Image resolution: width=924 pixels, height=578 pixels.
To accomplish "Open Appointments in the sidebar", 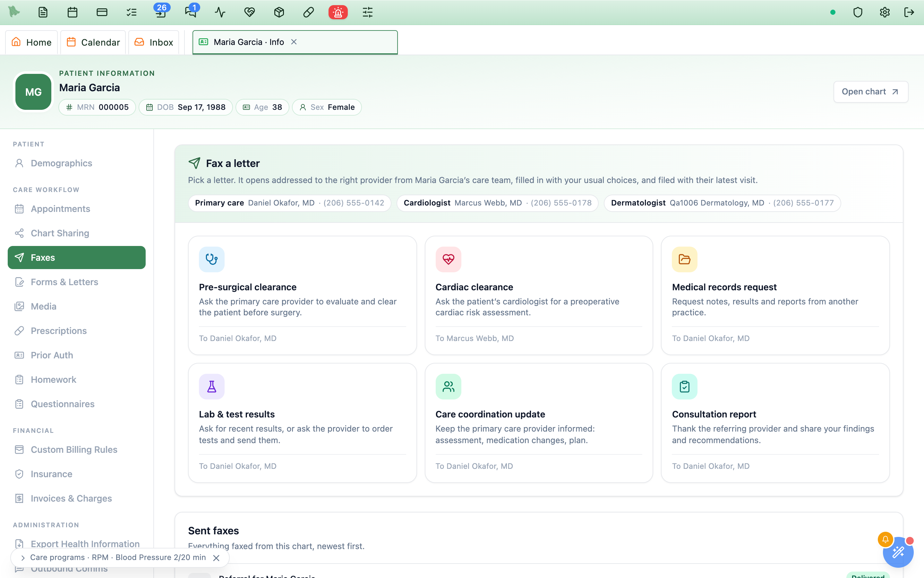I will point(76,209).
